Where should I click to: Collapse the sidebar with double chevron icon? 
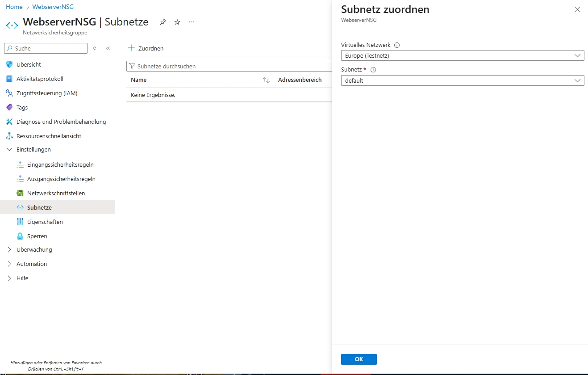(x=108, y=48)
